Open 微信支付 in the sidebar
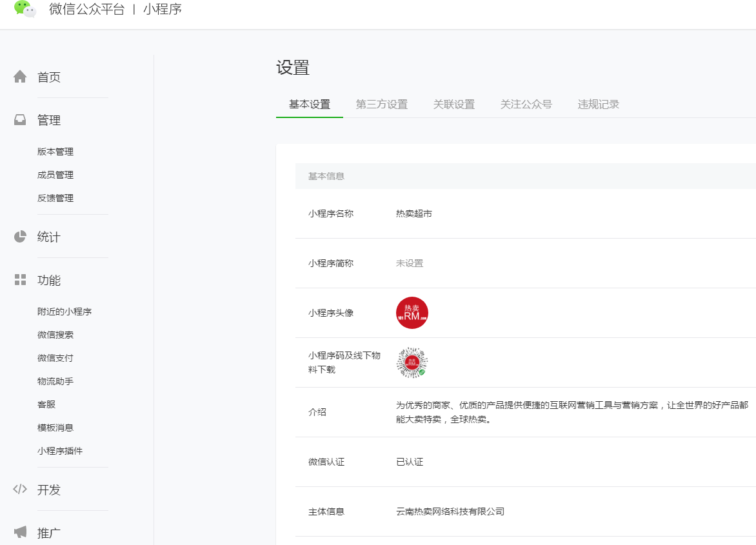 (x=55, y=357)
